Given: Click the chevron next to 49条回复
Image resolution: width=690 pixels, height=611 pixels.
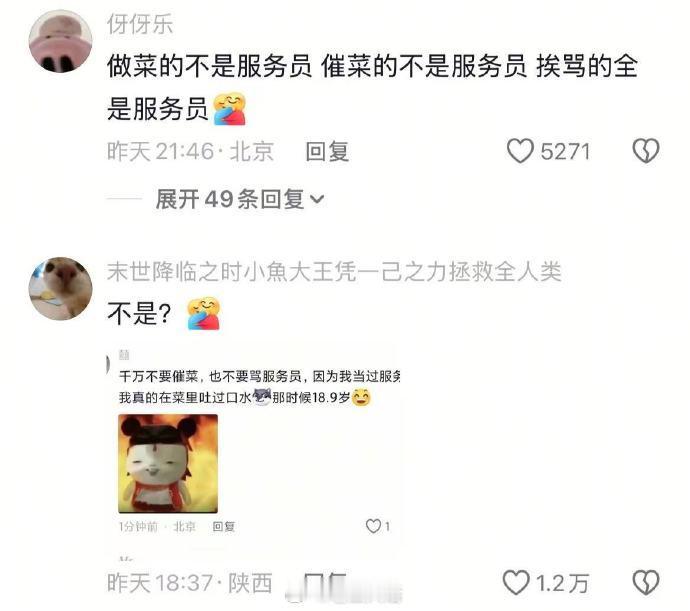Looking at the screenshot, I should click(x=317, y=200).
